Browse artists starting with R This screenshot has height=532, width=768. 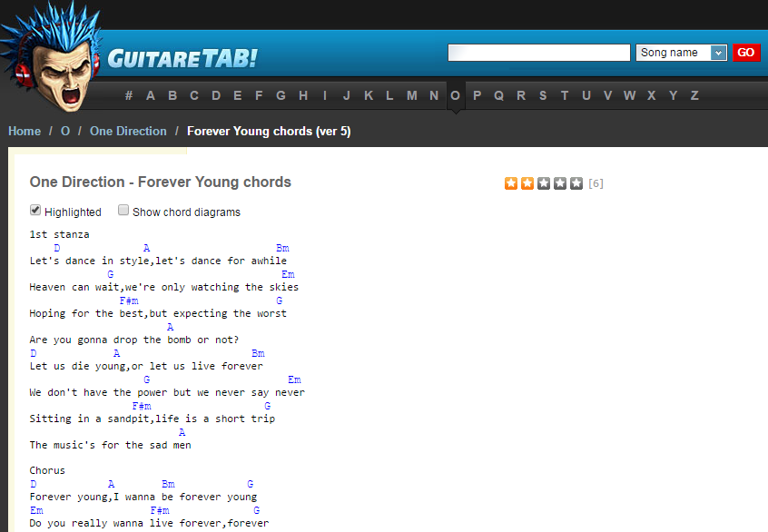click(521, 95)
